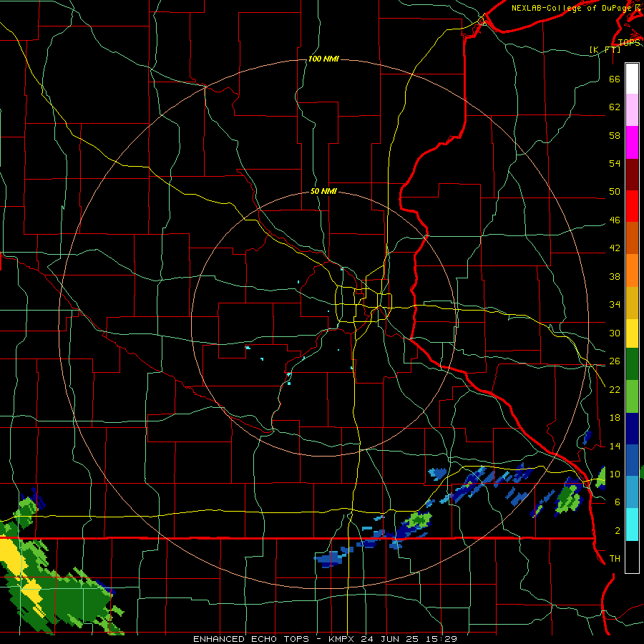Click the dark green swatch near 26

[632, 364]
